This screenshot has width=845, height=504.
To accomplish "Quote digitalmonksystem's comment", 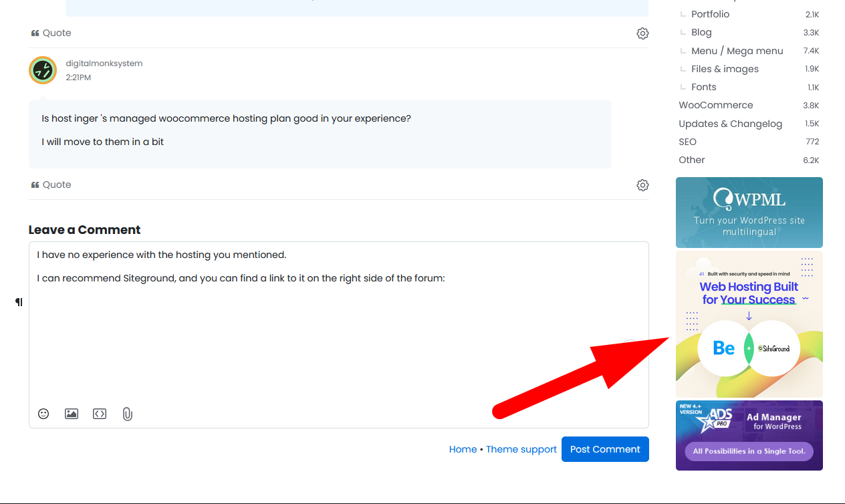I will 51,184.
